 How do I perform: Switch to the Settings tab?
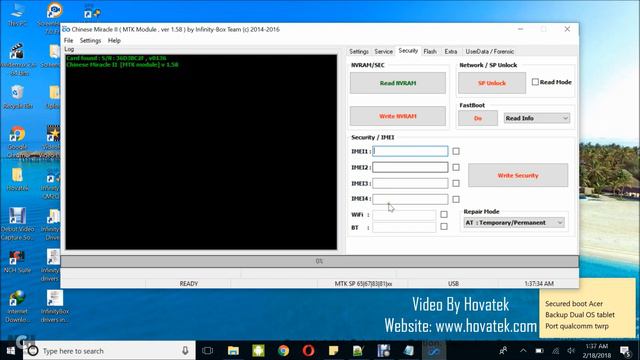coord(359,51)
